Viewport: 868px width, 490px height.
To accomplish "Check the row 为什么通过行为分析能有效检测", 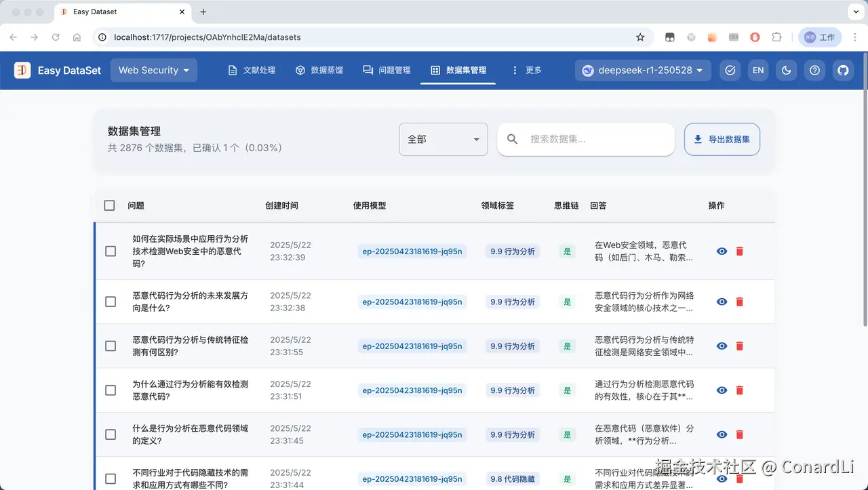I will [x=111, y=390].
